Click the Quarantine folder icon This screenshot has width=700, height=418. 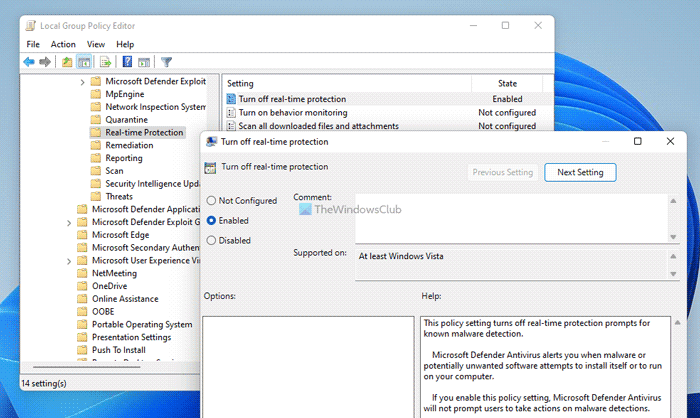pos(96,120)
